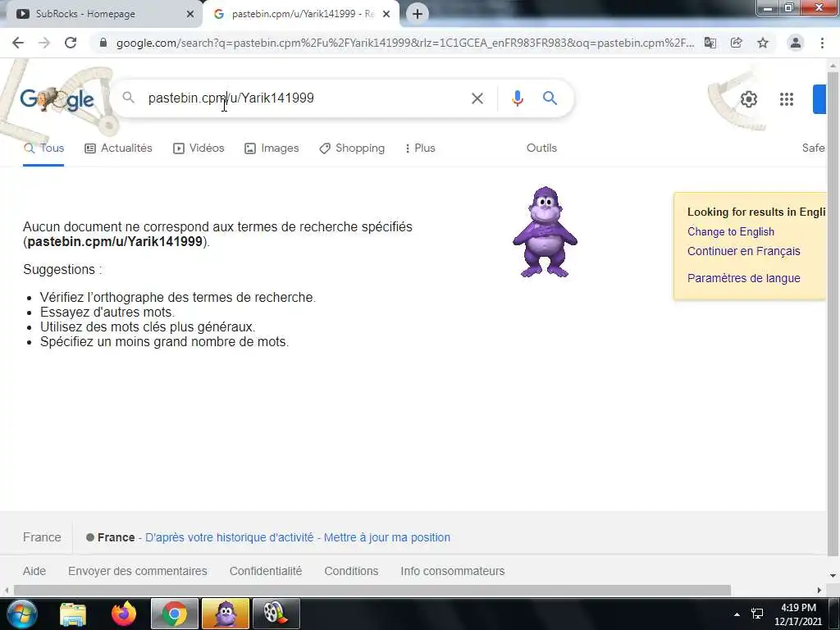Reload the current page

71,43
